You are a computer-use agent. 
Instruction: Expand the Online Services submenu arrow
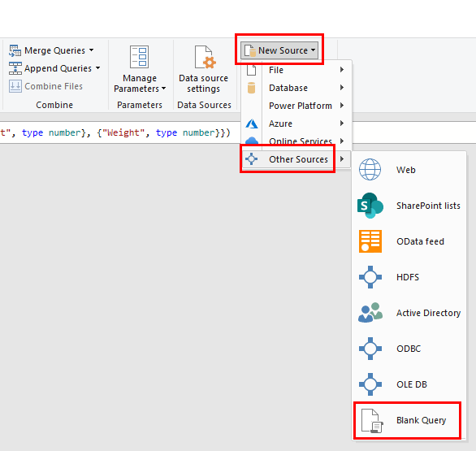point(342,141)
